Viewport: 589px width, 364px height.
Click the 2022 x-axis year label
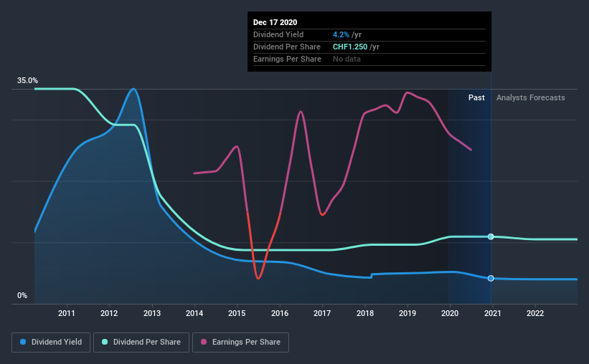[535, 313]
